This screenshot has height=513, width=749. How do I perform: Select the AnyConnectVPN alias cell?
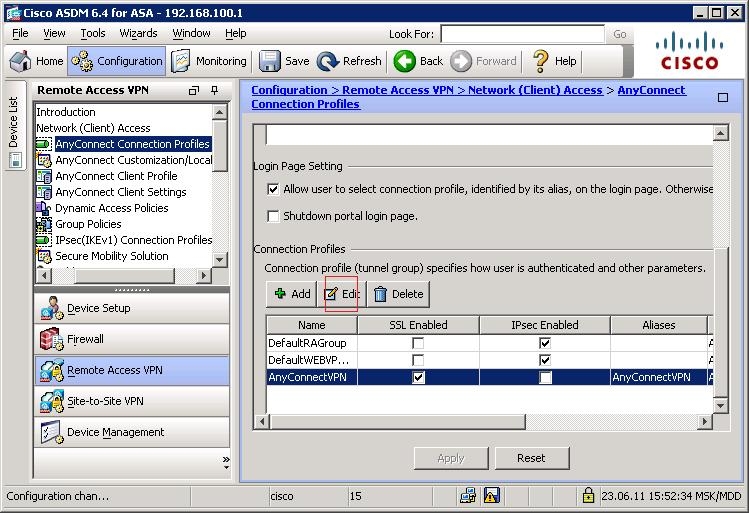coord(658,377)
